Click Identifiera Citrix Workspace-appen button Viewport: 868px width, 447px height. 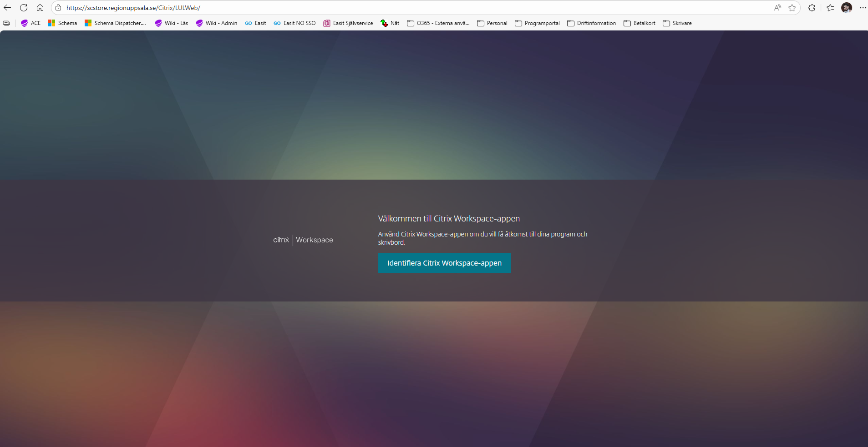pyautogui.click(x=444, y=263)
